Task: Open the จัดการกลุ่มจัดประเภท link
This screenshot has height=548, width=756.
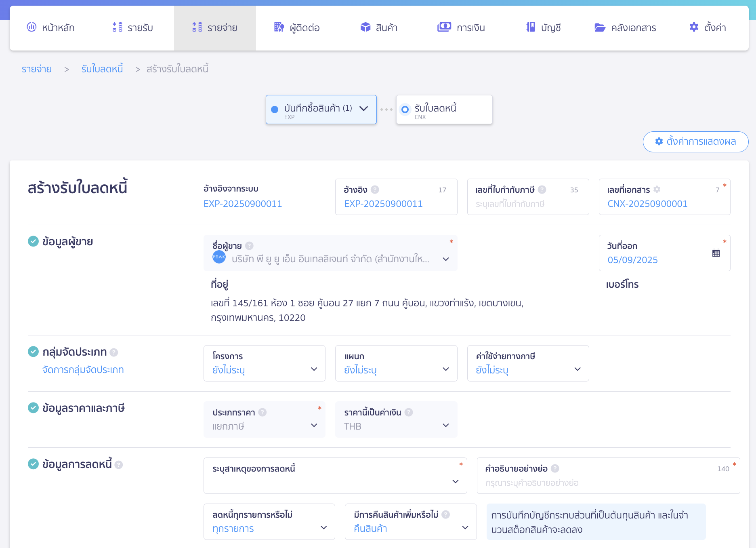Action: click(83, 370)
